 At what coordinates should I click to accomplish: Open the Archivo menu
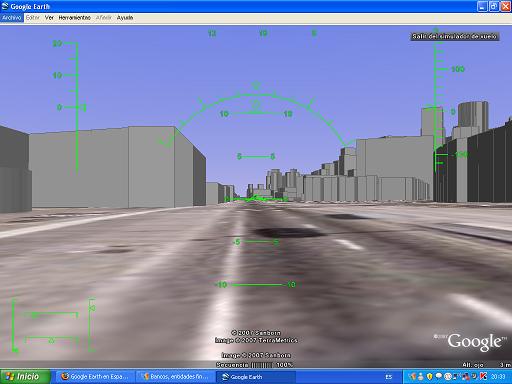[12, 18]
